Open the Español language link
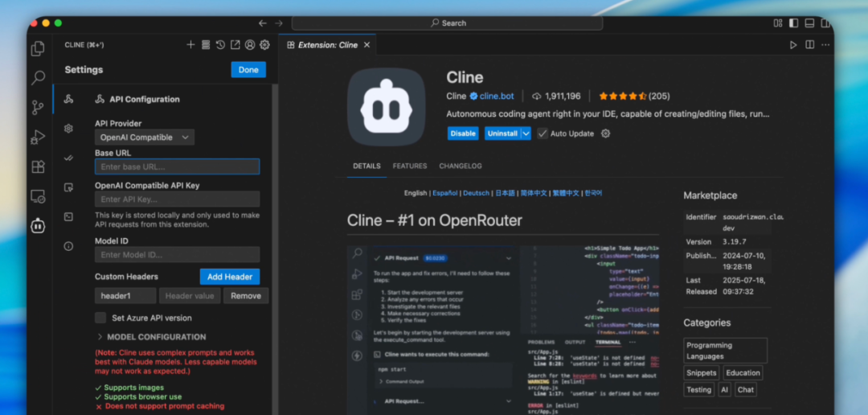 445,193
